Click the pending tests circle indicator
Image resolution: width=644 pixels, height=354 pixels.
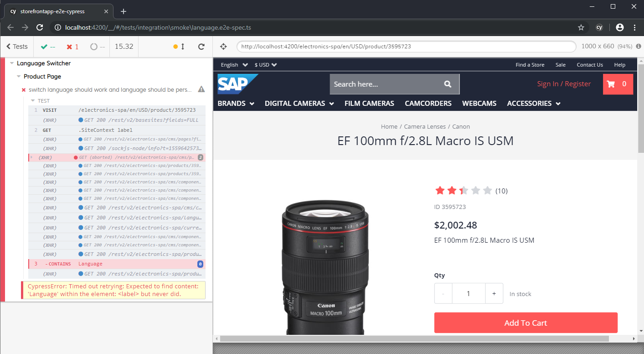(x=97, y=47)
